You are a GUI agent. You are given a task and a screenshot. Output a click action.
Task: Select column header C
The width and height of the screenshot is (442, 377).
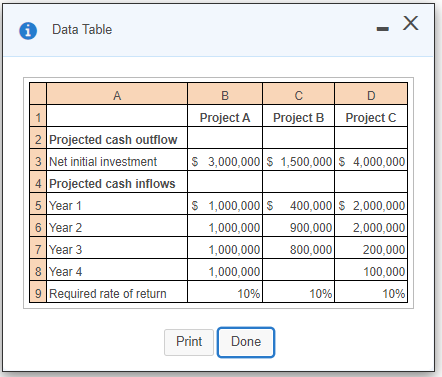(299, 94)
